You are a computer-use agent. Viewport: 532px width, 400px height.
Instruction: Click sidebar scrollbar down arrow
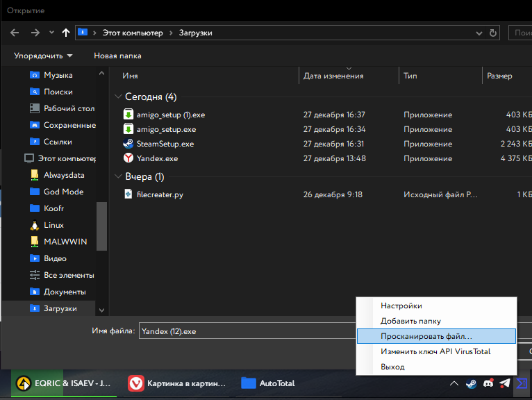pos(101,310)
